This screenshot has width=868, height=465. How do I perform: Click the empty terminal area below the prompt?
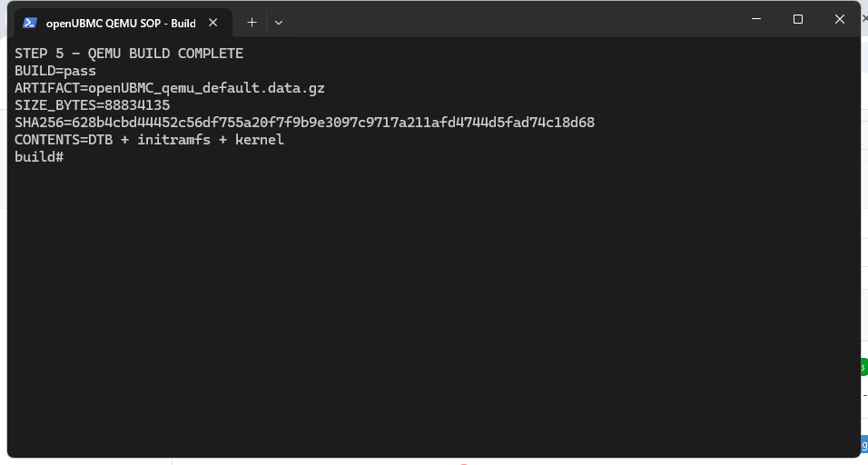432,310
